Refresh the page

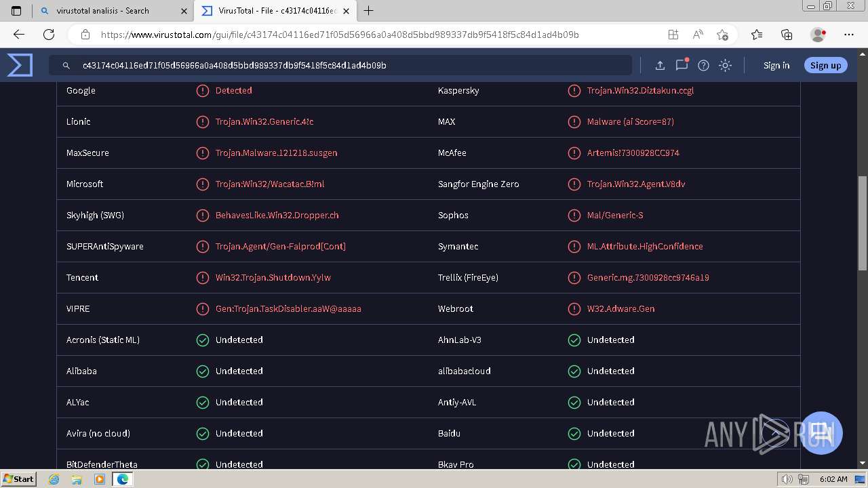point(49,35)
